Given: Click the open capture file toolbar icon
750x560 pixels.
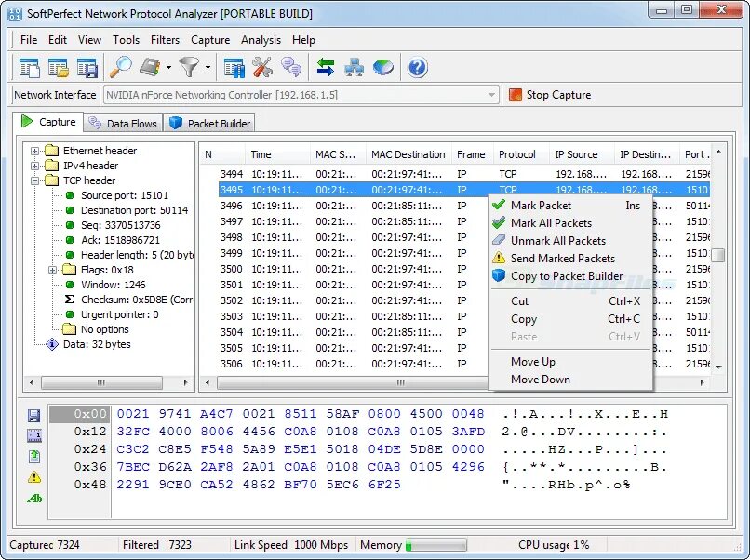Looking at the screenshot, I should point(59,67).
